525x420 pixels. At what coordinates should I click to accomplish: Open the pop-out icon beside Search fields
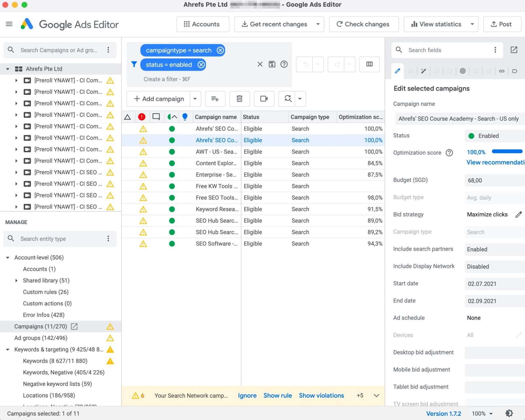pyautogui.click(x=514, y=50)
